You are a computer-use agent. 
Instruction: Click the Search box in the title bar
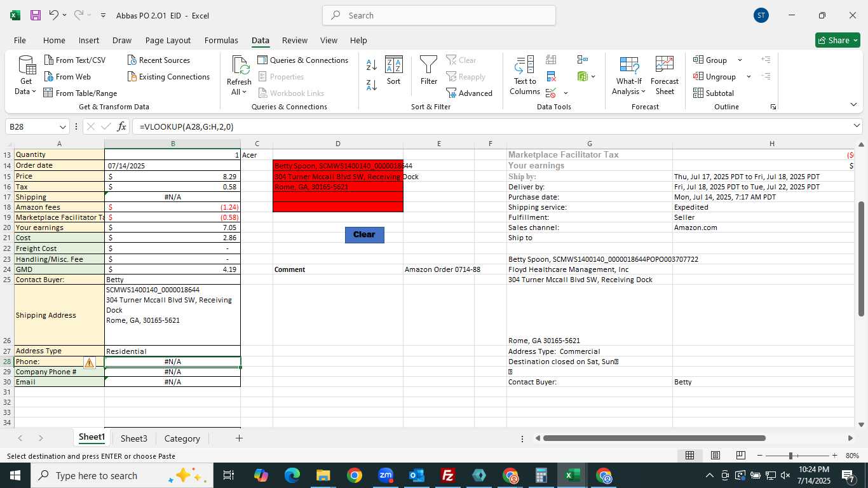pyautogui.click(x=439, y=15)
